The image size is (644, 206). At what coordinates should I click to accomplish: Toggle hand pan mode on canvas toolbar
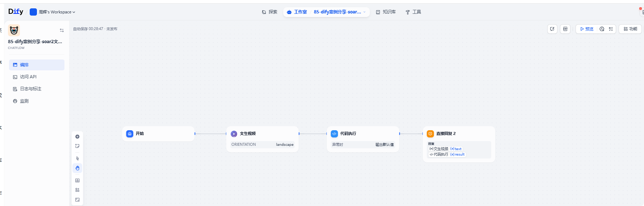(77, 168)
